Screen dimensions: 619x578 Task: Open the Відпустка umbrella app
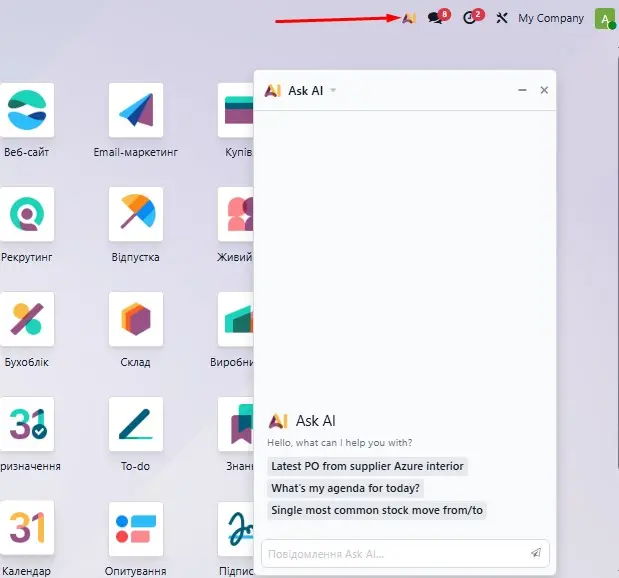tap(136, 214)
